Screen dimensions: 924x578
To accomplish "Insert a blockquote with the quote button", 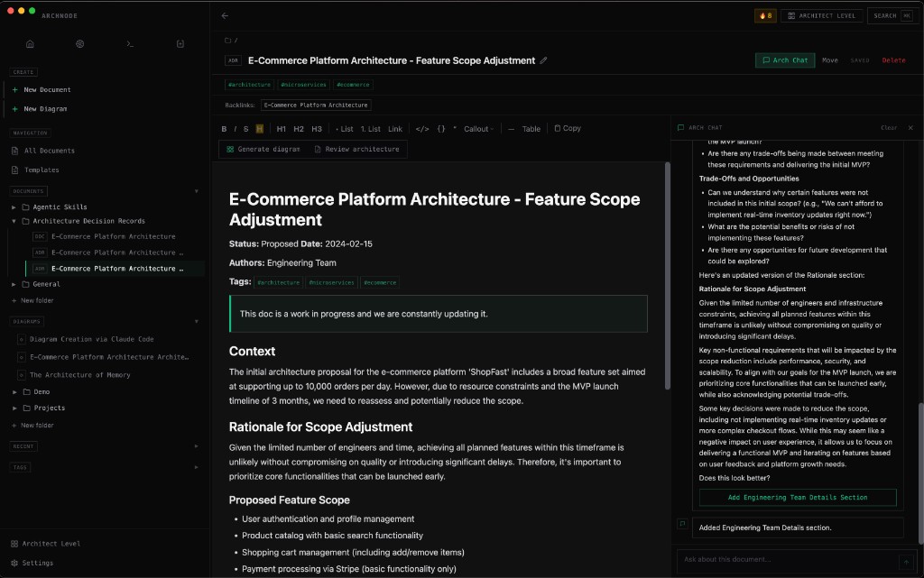I will click(x=455, y=128).
